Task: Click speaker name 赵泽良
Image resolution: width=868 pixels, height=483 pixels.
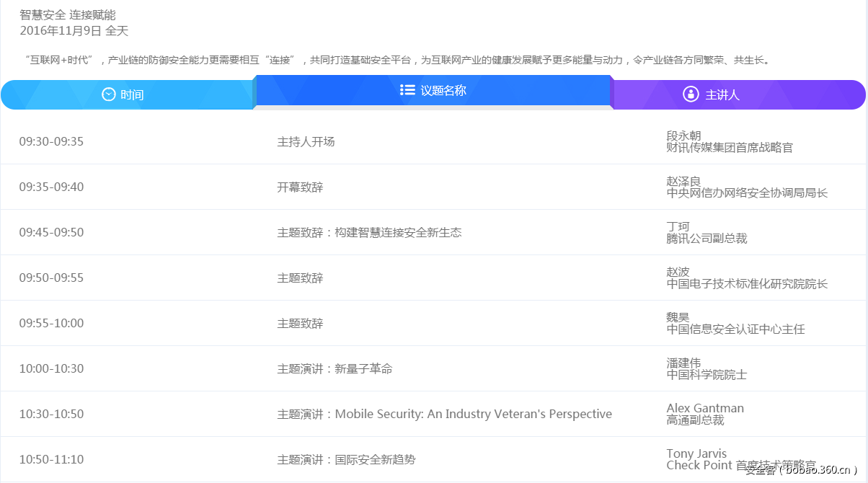Action: coord(683,181)
